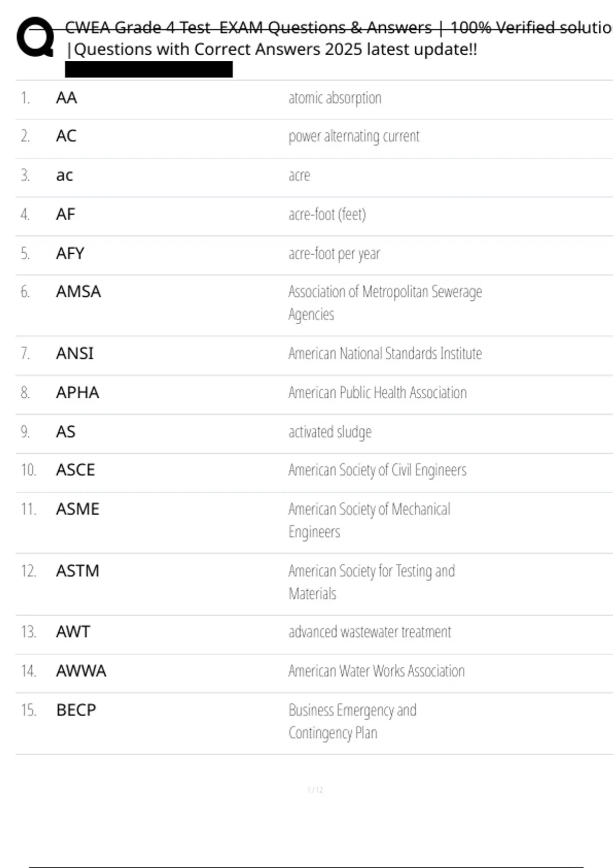The height and width of the screenshot is (868, 613).
Task: Select the 'BECP' abbreviation
Action: pos(76,710)
